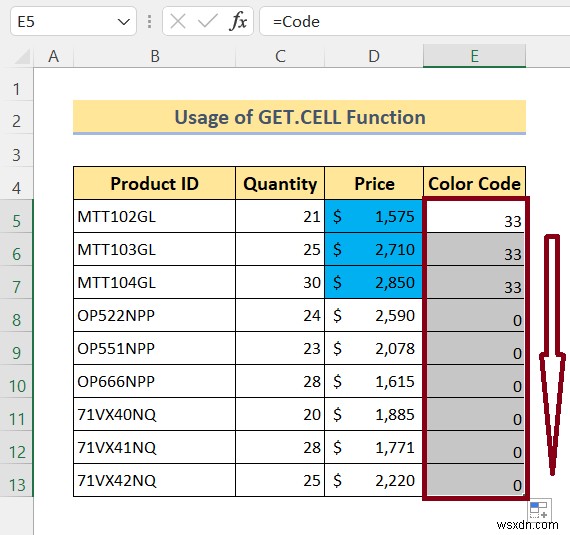Image resolution: width=570 pixels, height=535 pixels.
Task: Select column D header
Action: (374, 56)
